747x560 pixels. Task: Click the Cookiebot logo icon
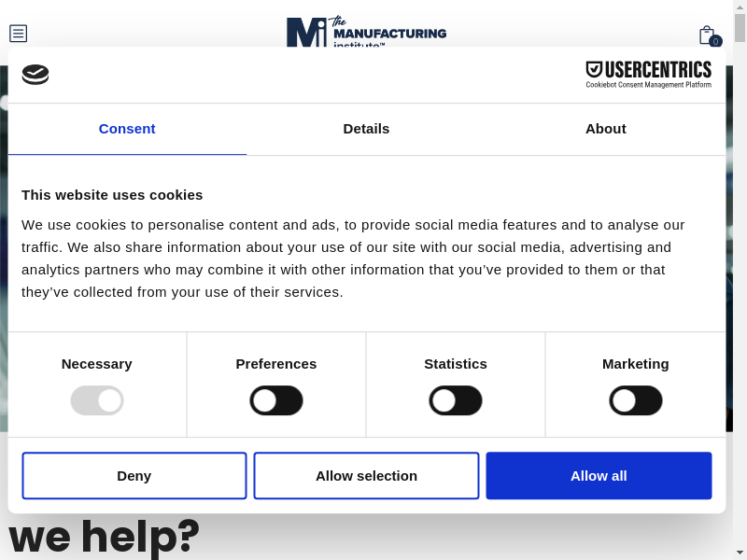(x=35, y=75)
